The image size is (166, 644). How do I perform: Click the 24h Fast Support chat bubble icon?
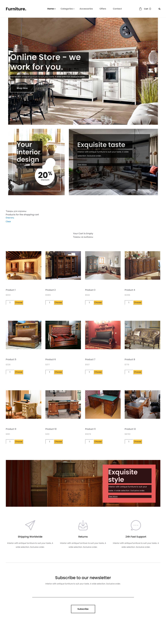136,525
